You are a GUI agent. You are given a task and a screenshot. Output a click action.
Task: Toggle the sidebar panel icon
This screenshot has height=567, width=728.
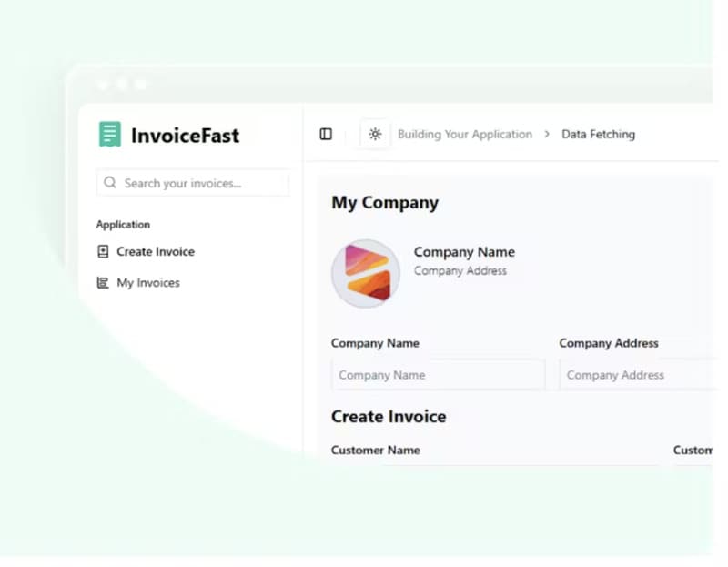[x=326, y=134]
